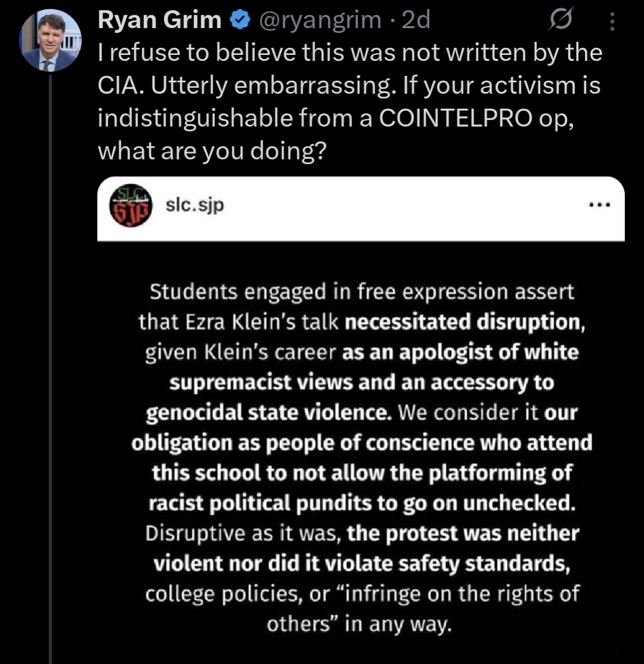Click the vertical thread connector line below the avatar
Image resolution: width=644 pixels, height=664 pixels.
point(51,358)
